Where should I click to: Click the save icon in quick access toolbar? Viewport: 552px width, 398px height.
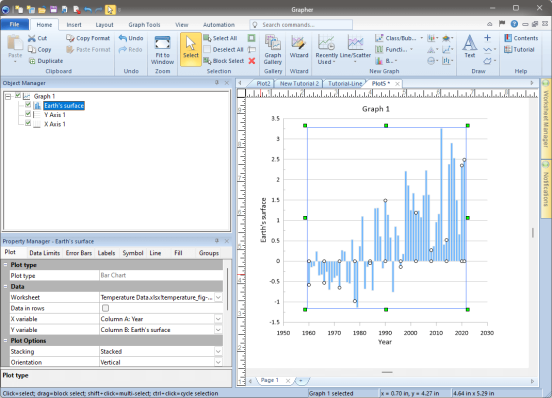53,10
